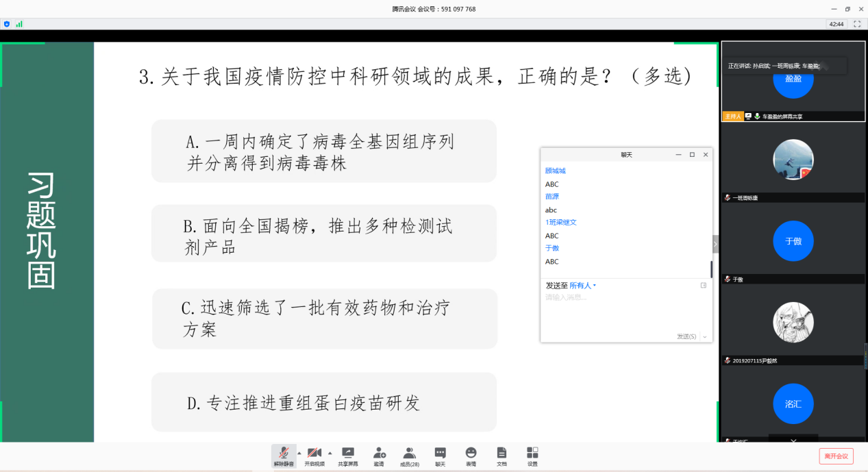Click sender name 顾城城 in chat
Viewport: 868px width, 472px height.
coord(556,171)
